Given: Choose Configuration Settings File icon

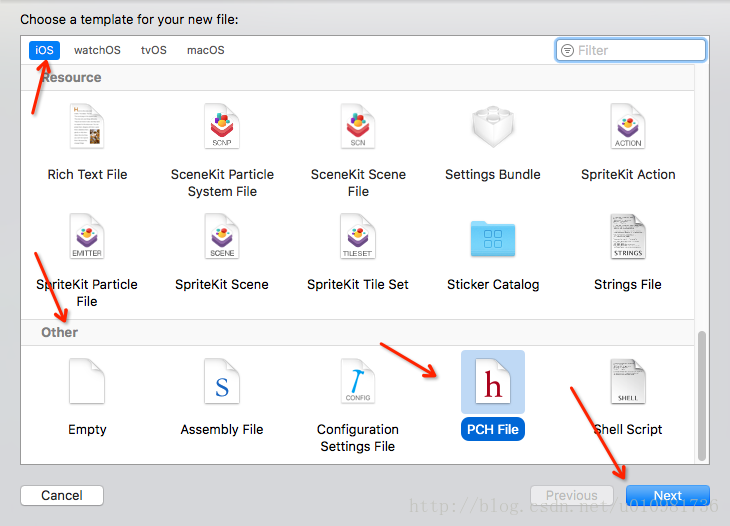Looking at the screenshot, I should point(358,381).
